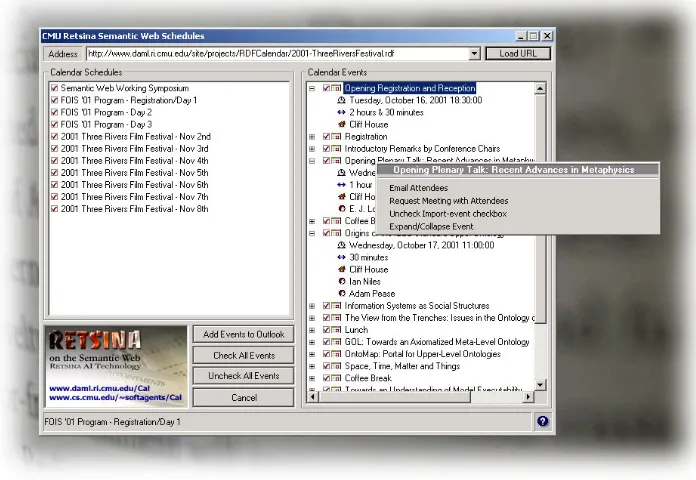Viewport: 696px width, 480px height.
Task: Click calendar icon next to Lunch event
Action: 336,330
